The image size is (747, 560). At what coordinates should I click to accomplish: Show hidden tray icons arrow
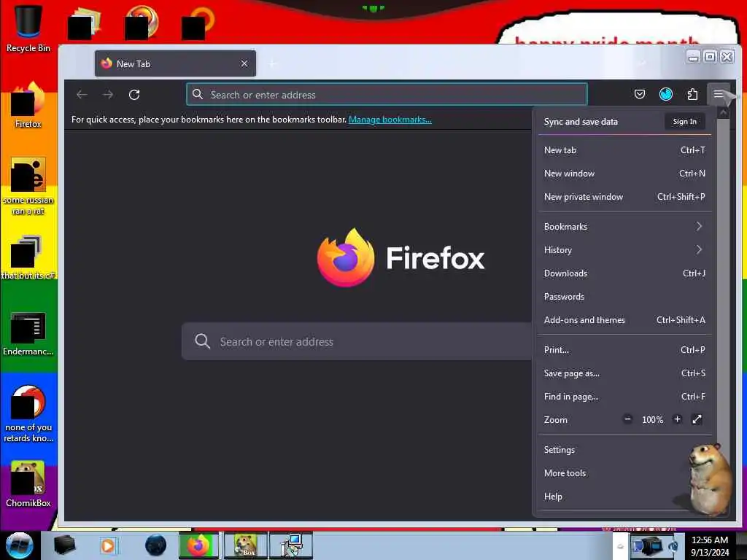coord(620,546)
